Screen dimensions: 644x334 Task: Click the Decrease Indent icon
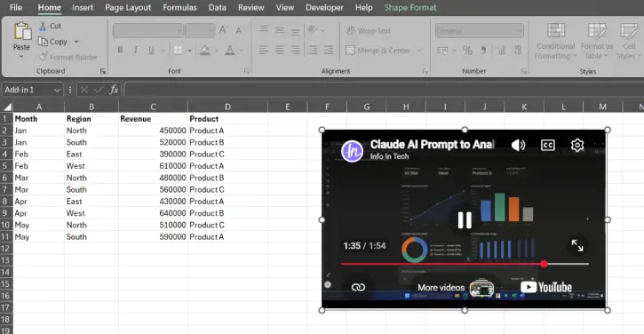pos(313,50)
